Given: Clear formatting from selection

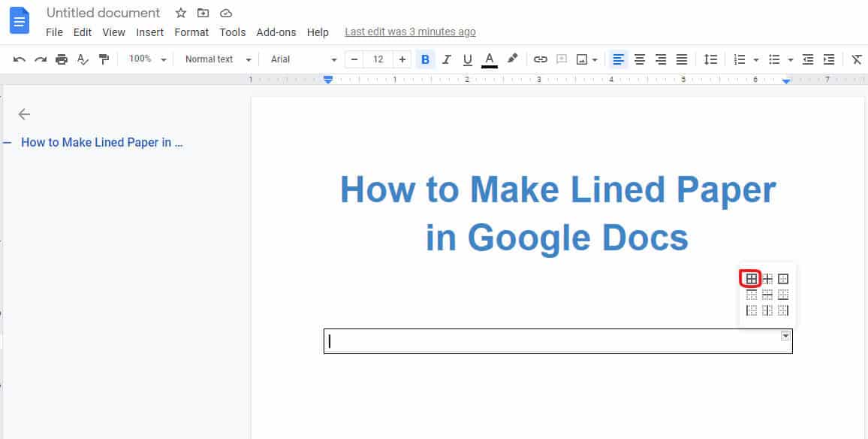Looking at the screenshot, I should (857, 59).
